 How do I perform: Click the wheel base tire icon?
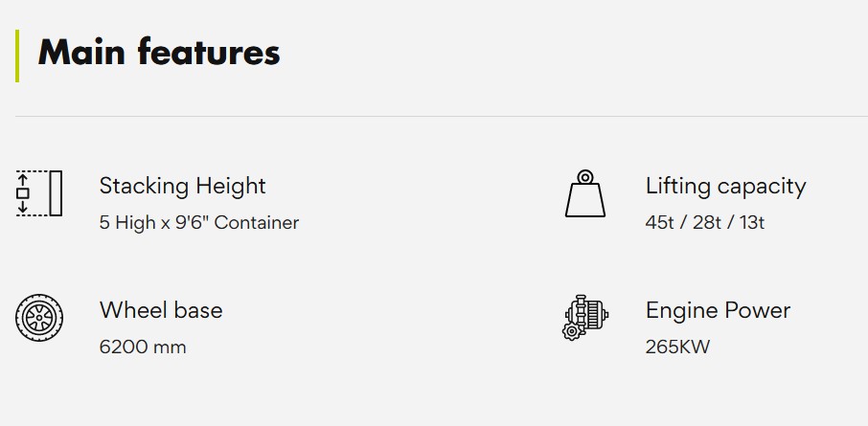click(39, 318)
